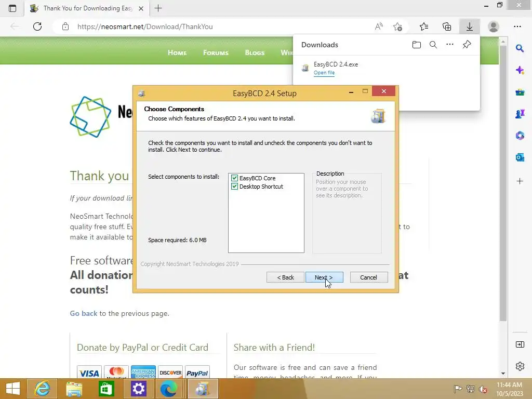The image size is (532, 399).
Task: Cancel the EasyBCD installation
Action: pyautogui.click(x=368, y=277)
